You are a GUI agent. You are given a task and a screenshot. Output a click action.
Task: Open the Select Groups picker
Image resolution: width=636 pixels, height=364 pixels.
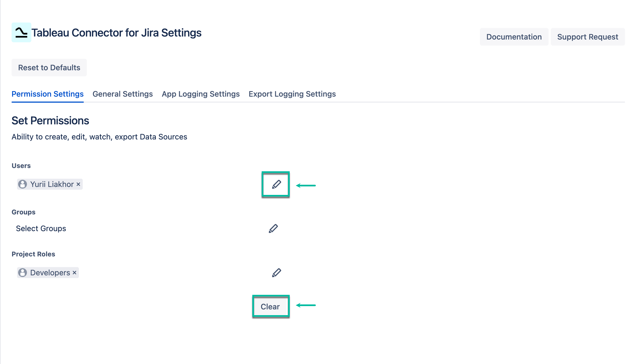[x=41, y=228]
